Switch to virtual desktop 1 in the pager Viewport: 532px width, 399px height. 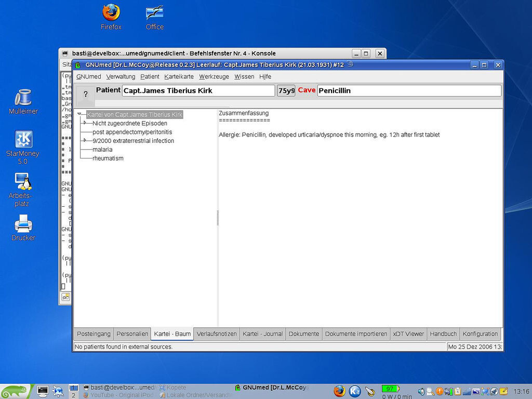(x=74, y=388)
